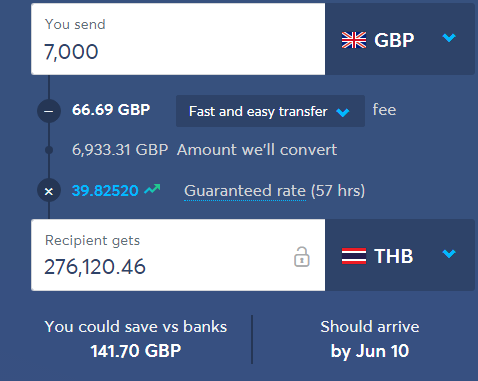Expand the Fast and easy transfer dropdown

tap(270, 111)
